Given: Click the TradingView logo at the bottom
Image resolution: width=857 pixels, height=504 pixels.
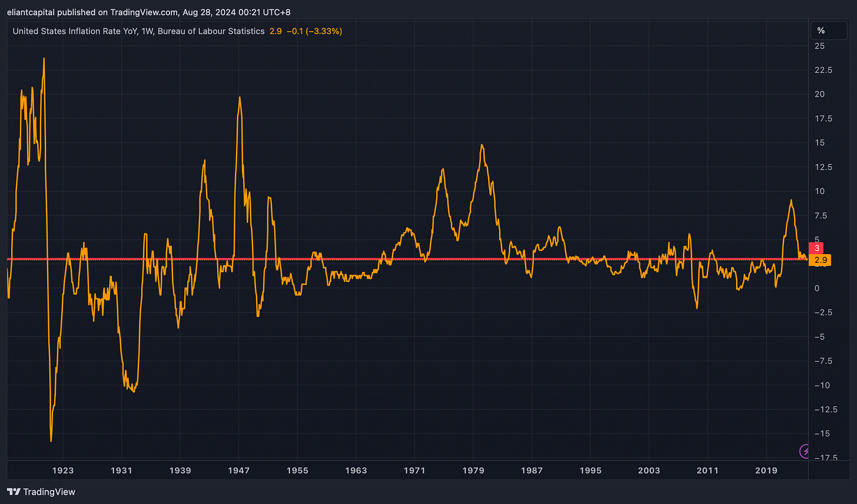Looking at the screenshot, I should (41, 492).
